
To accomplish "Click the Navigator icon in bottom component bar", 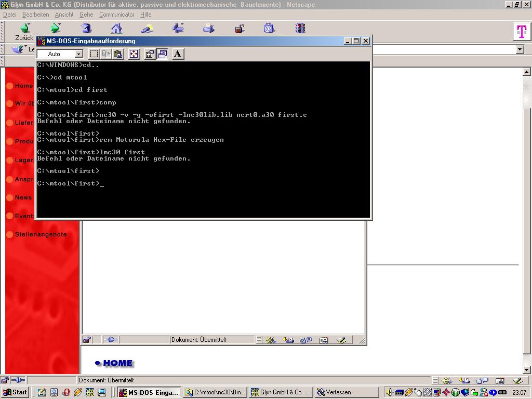I will point(446,381).
